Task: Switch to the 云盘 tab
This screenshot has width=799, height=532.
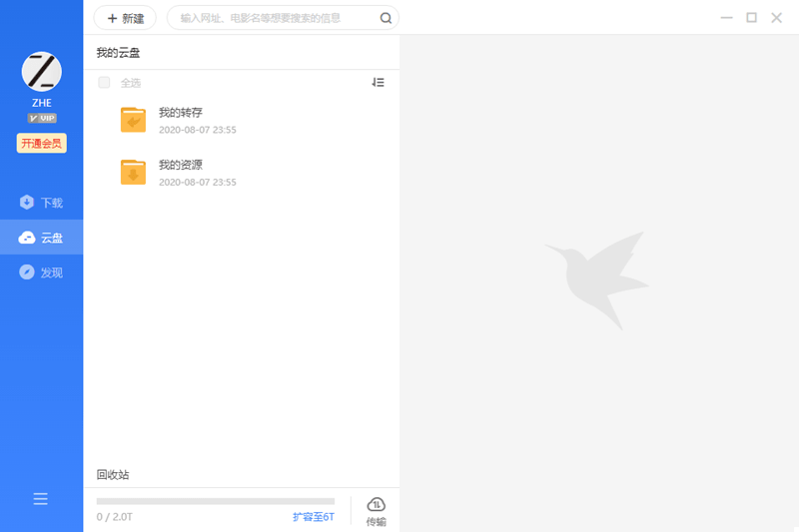Action: (x=41, y=238)
